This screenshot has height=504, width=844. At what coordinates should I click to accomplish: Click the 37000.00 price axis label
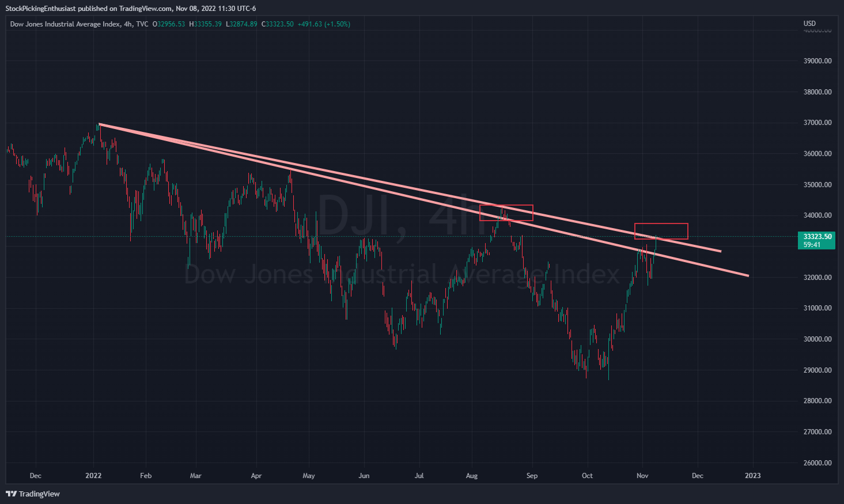coord(817,123)
